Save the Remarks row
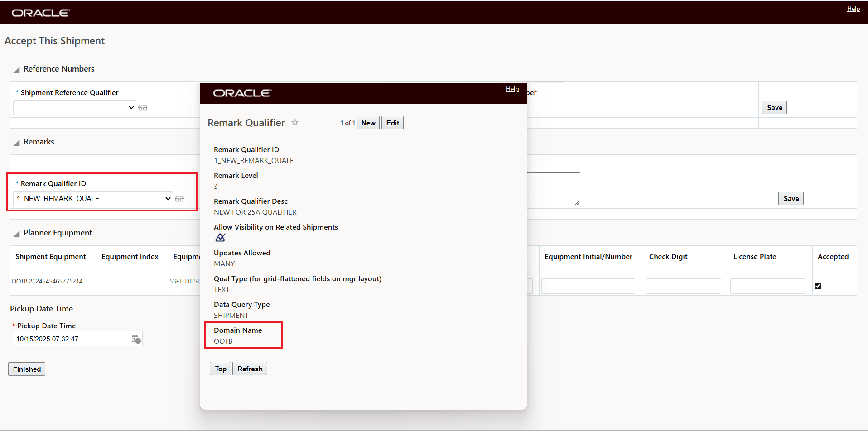 791,198
